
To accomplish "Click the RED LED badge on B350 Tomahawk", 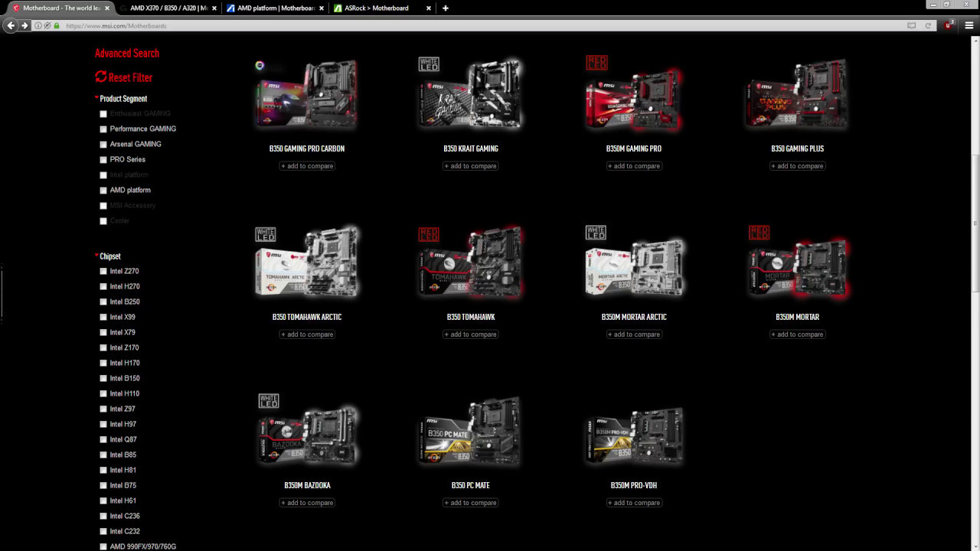I will pyautogui.click(x=429, y=234).
